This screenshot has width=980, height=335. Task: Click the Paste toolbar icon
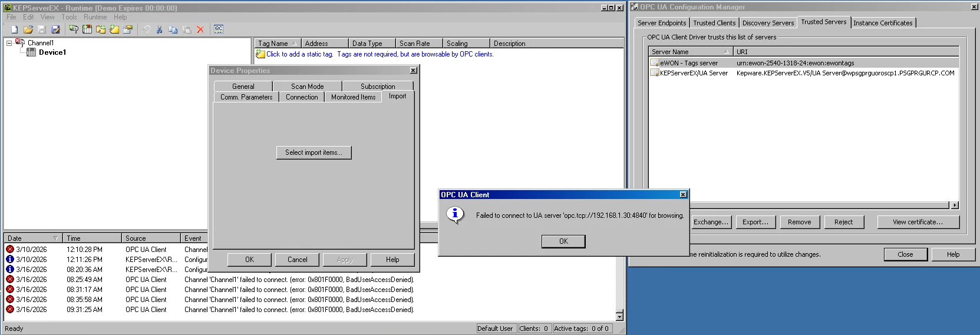pos(187,29)
